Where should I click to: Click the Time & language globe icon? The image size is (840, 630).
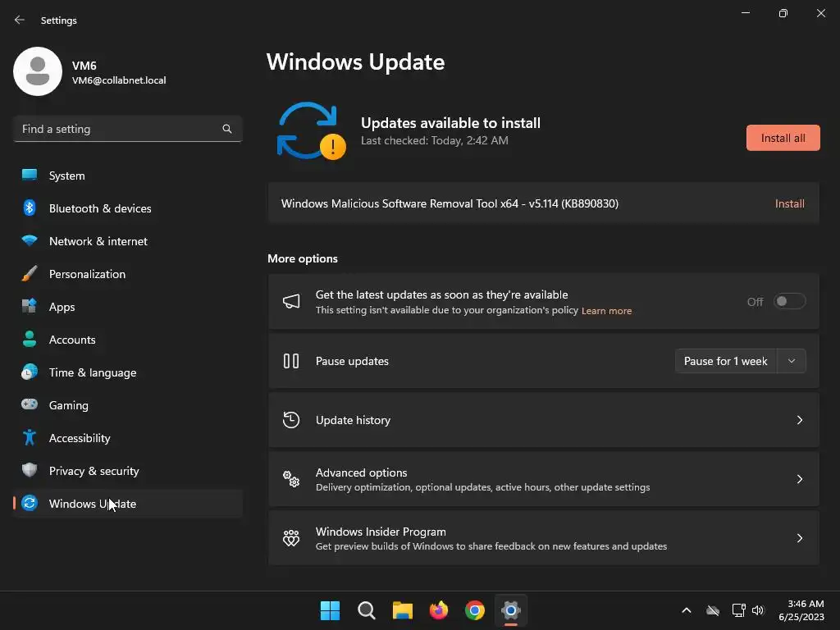tap(30, 372)
